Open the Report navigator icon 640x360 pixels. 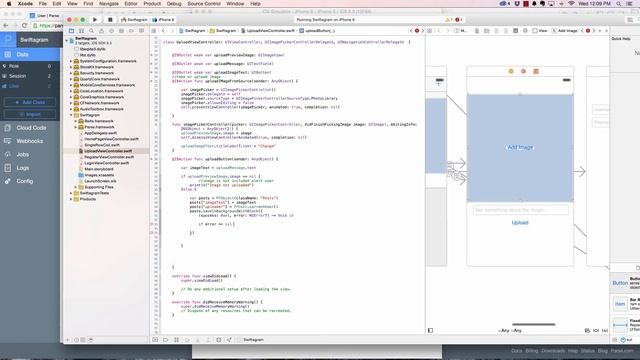coord(141,31)
